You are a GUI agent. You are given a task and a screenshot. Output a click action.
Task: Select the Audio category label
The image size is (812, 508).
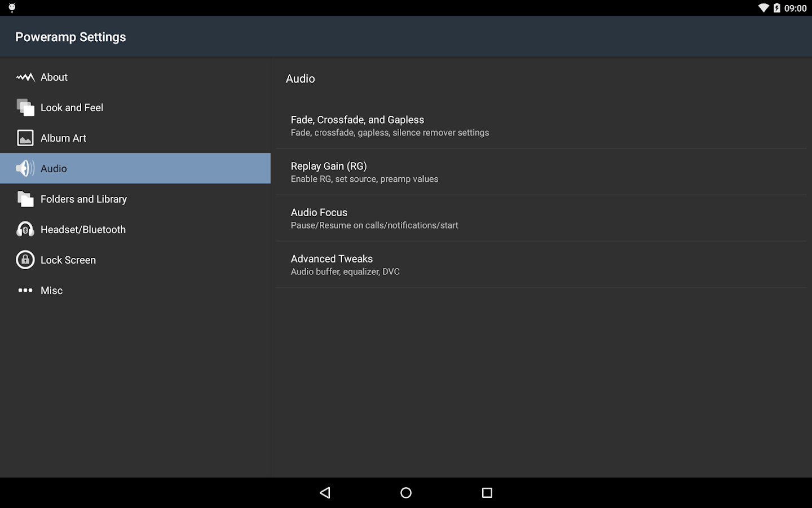click(54, 169)
